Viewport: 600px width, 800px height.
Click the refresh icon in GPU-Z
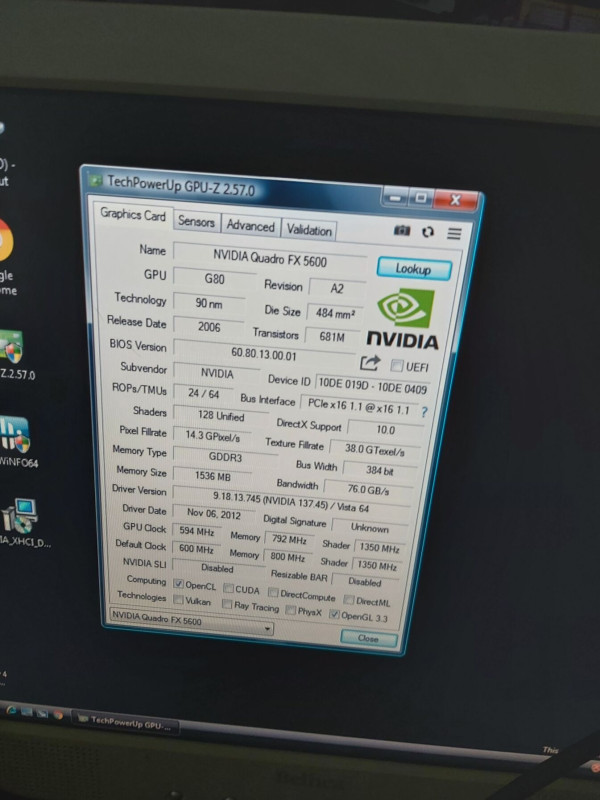(428, 232)
